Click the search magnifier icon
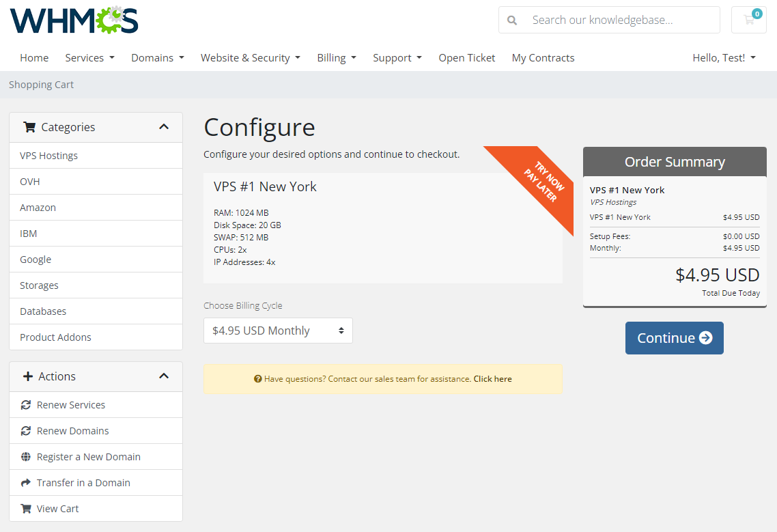The height and width of the screenshot is (532, 777). [x=512, y=20]
